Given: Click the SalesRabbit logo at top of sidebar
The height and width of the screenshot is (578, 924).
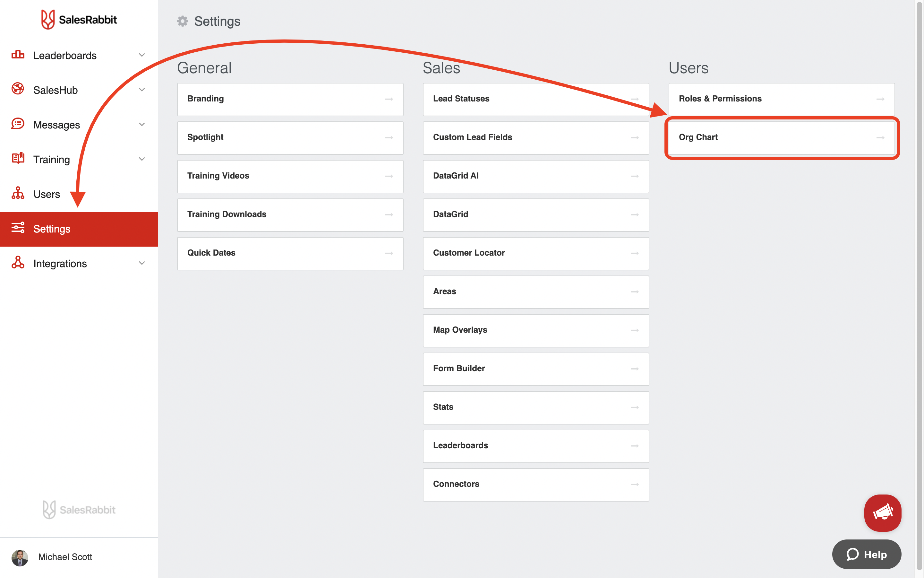Looking at the screenshot, I should point(79,20).
